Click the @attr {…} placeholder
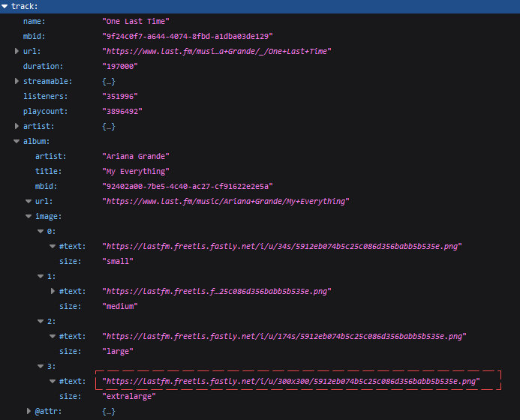520x420 pixels. click(109, 412)
